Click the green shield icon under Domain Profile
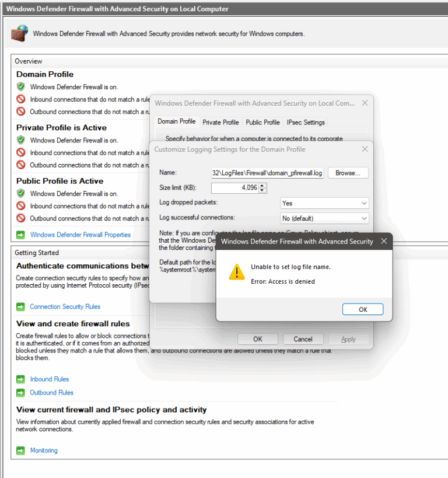The width and height of the screenshot is (448, 478). (x=21, y=87)
